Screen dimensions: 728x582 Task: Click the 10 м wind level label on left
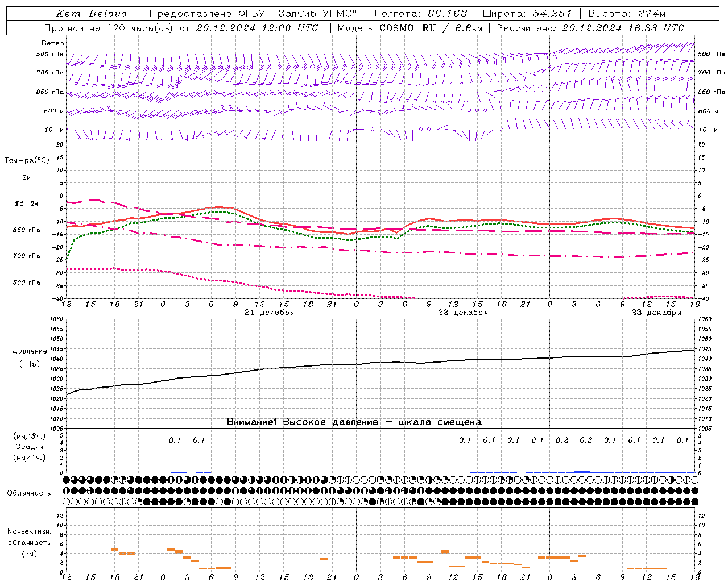(x=54, y=130)
